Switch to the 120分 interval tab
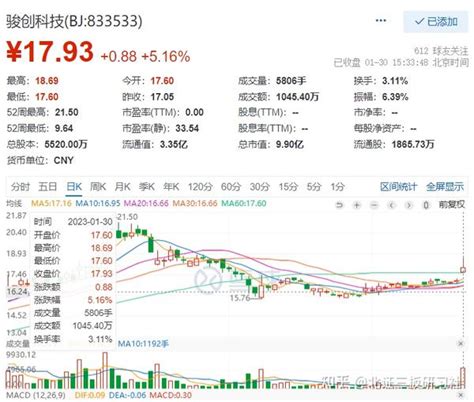Screen dimensions: 474x402 coord(200,186)
